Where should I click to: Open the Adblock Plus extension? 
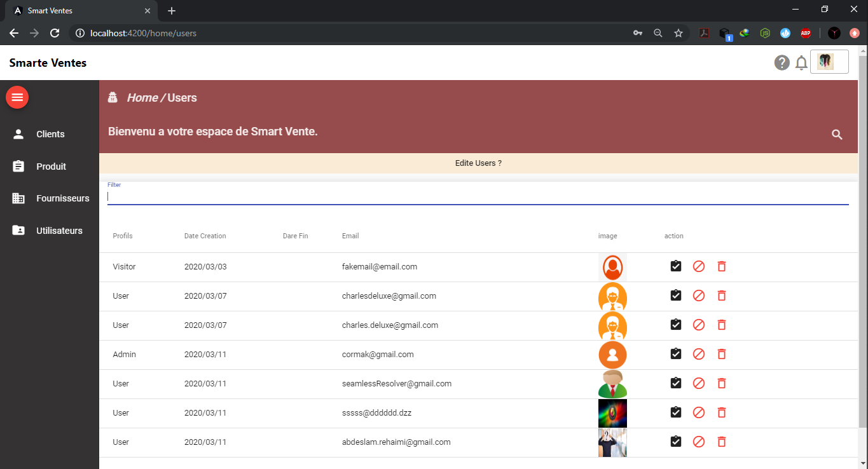(806, 33)
